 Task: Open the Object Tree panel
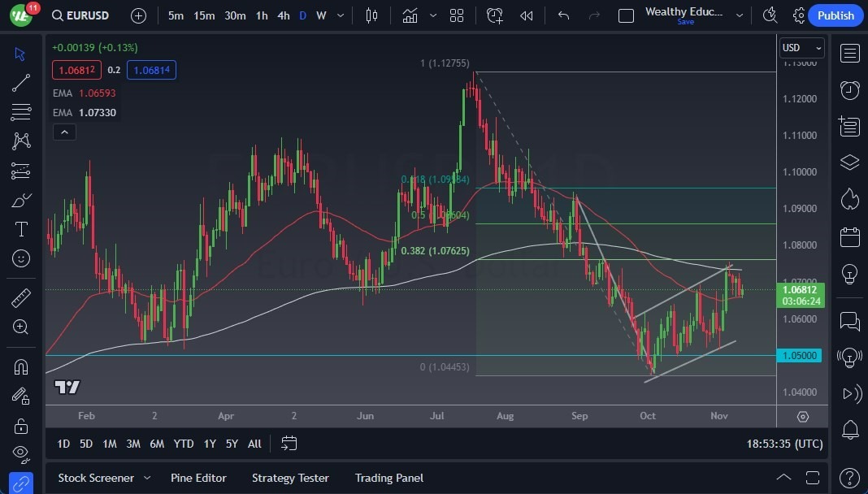coord(849,162)
